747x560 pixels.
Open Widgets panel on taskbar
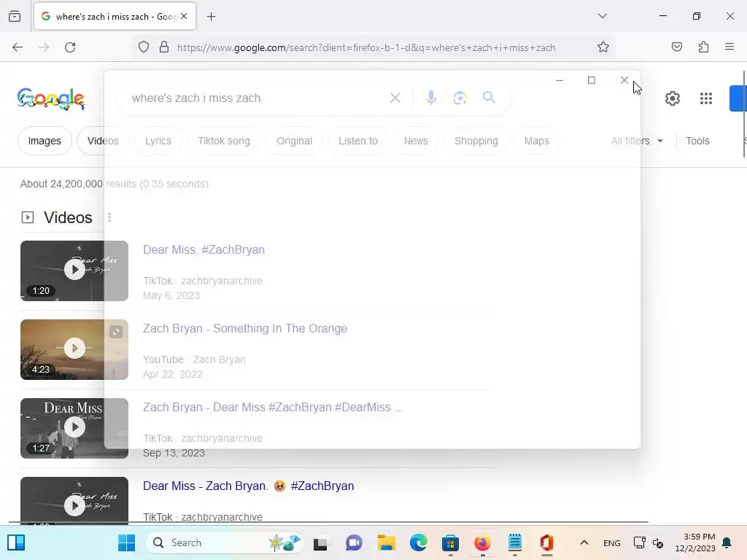16,542
